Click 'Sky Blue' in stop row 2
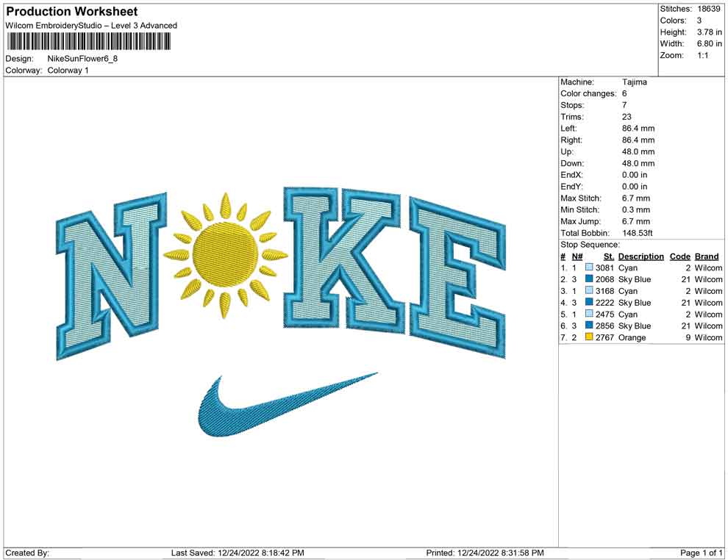The image size is (728, 560). [x=635, y=279]
